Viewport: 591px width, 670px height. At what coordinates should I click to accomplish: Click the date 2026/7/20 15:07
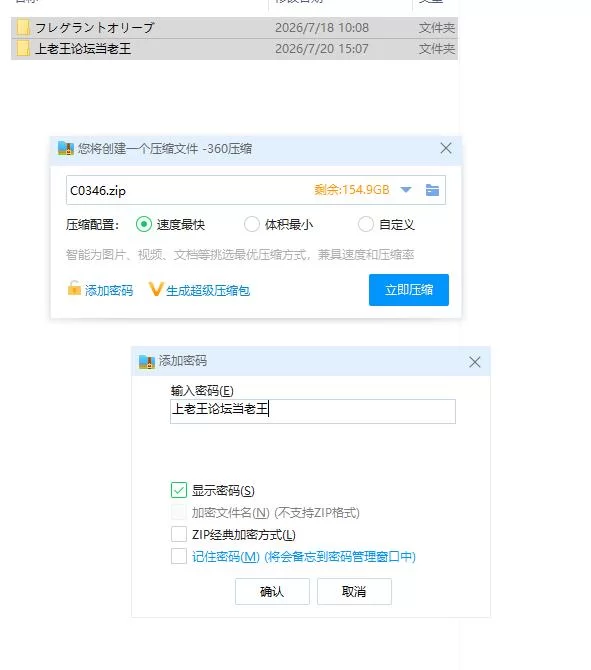(x=322, y=49)
